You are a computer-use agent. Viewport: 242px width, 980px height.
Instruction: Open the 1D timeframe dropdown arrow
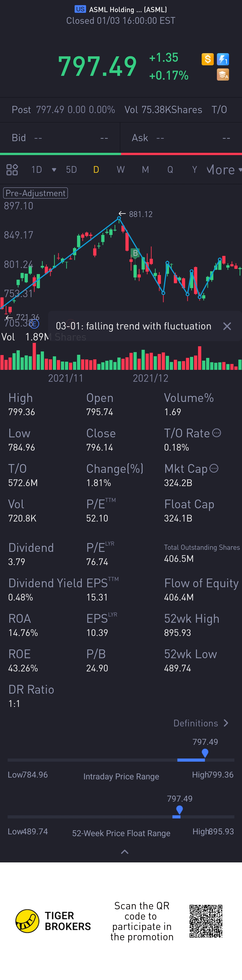(x=54, y=170)
